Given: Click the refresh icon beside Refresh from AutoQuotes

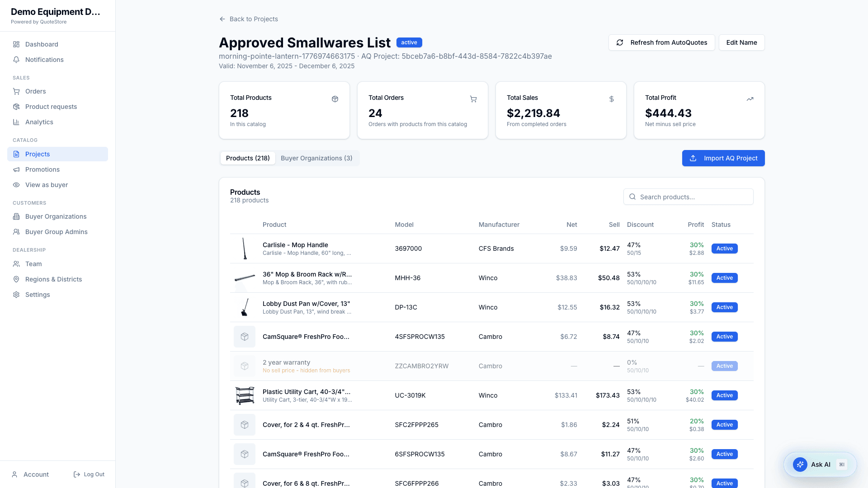Looking at the screenshot, I should click(x=620, y=42).
